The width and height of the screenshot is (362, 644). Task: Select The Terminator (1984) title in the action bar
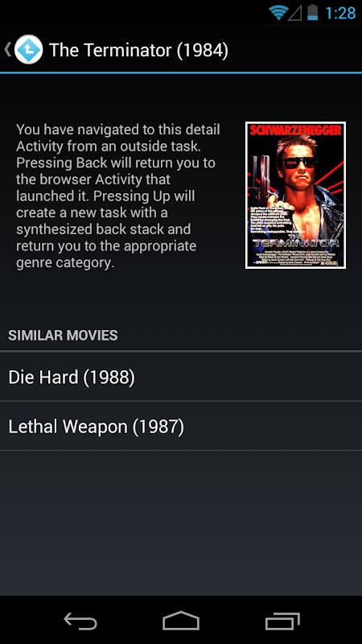click(x=138, y=50)
